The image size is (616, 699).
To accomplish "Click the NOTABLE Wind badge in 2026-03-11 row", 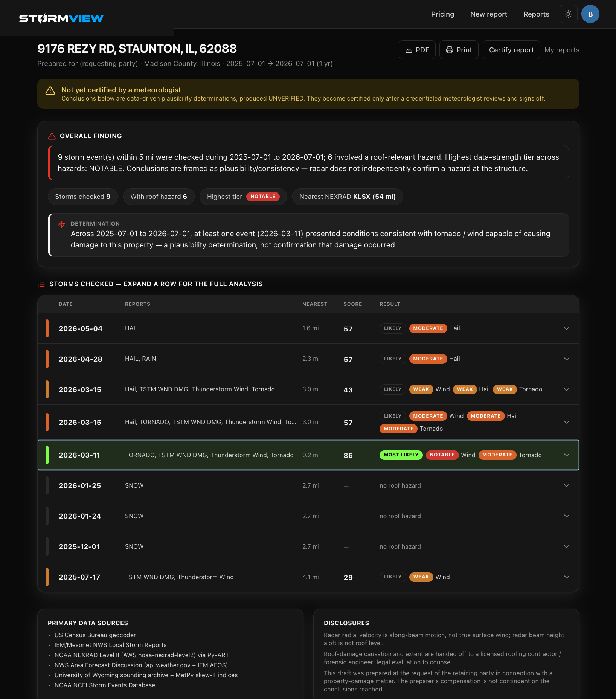I will click(x=442, y=455).
